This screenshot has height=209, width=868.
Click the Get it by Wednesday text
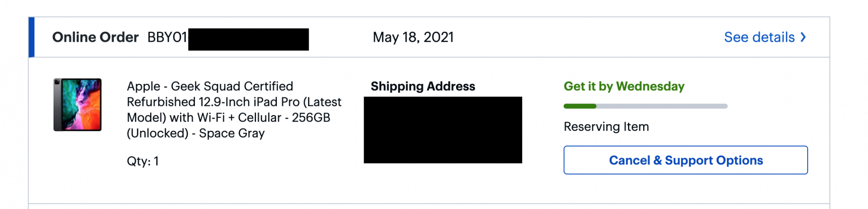point(624,86)
